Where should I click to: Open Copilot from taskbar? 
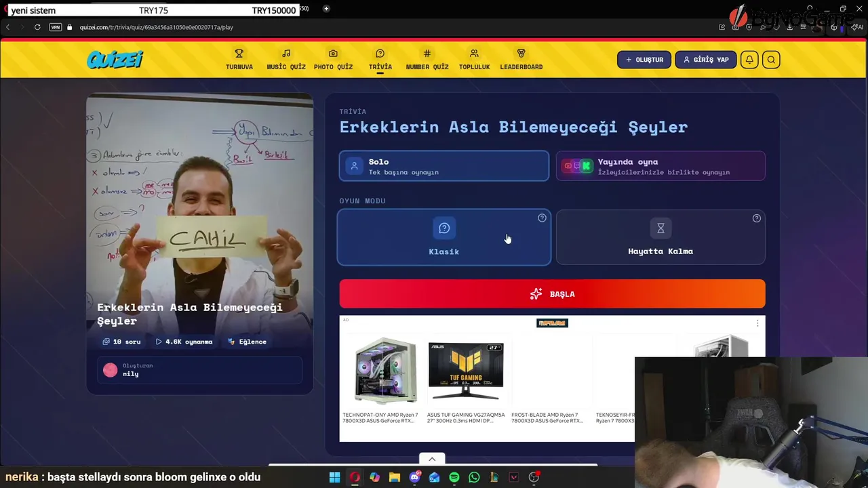tap(374, 477)
